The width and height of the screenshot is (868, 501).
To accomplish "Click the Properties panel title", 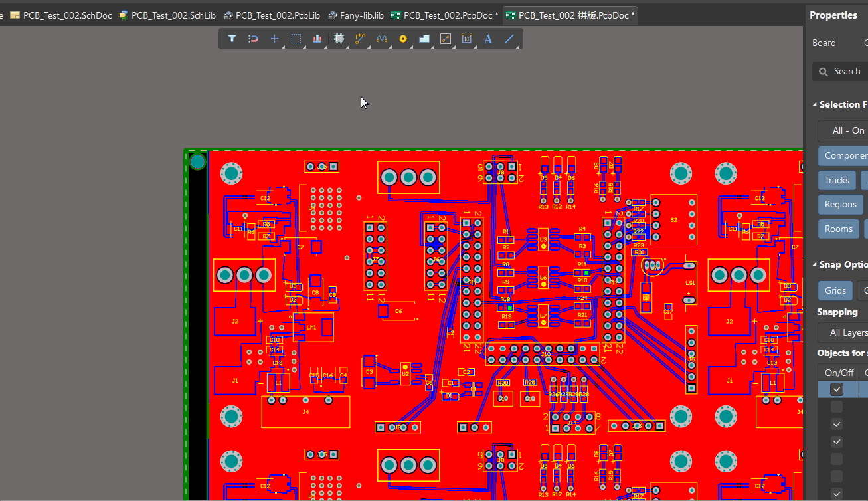I will tap(833, 15).
